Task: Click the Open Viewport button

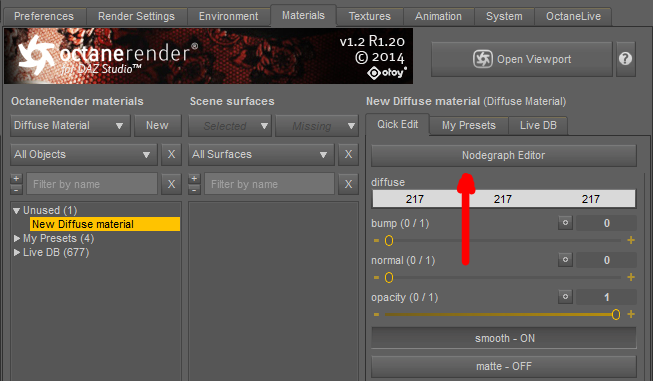Action: [x=522, y=59]
